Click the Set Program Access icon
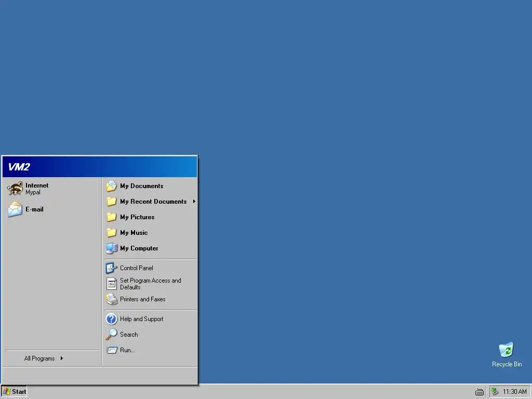This screenshot has width=532, height=399. (111, 284)
